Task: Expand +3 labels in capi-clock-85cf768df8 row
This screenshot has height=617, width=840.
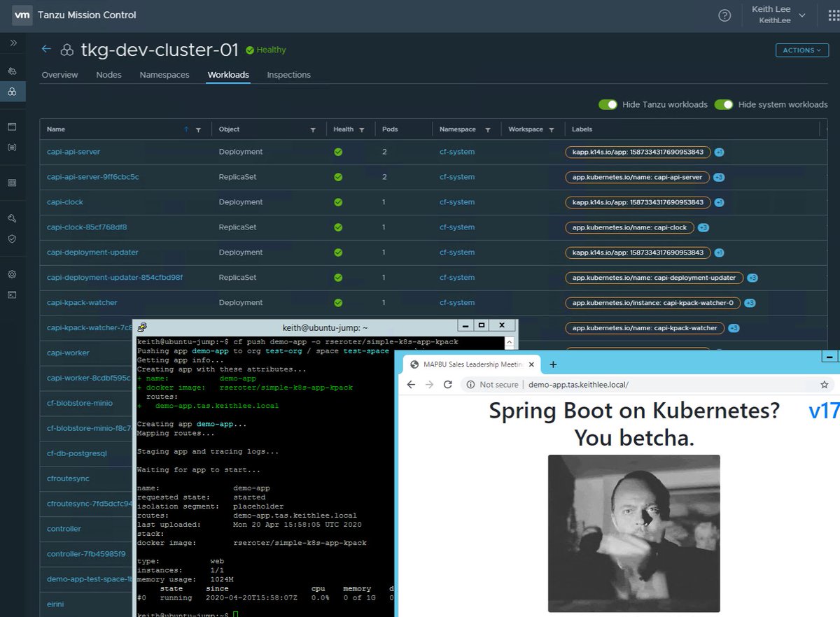Action: [x=703, y=227]
